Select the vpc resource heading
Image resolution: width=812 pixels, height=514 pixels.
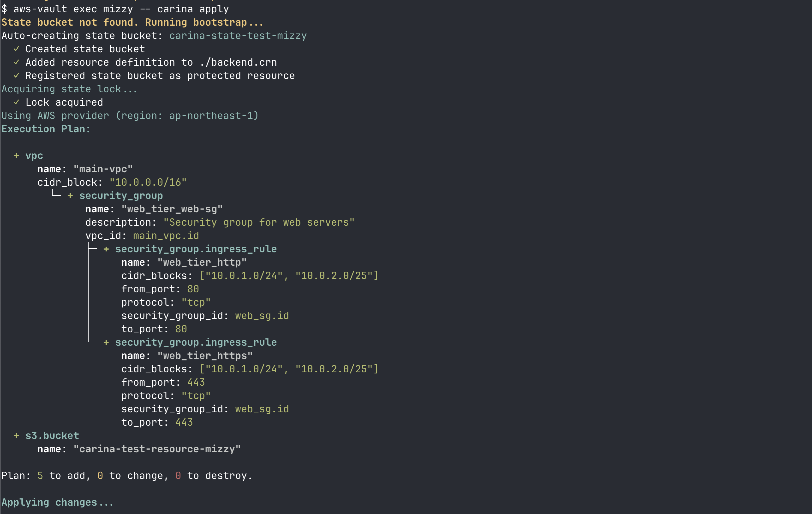pyautogui.click(x=34, y=156)
